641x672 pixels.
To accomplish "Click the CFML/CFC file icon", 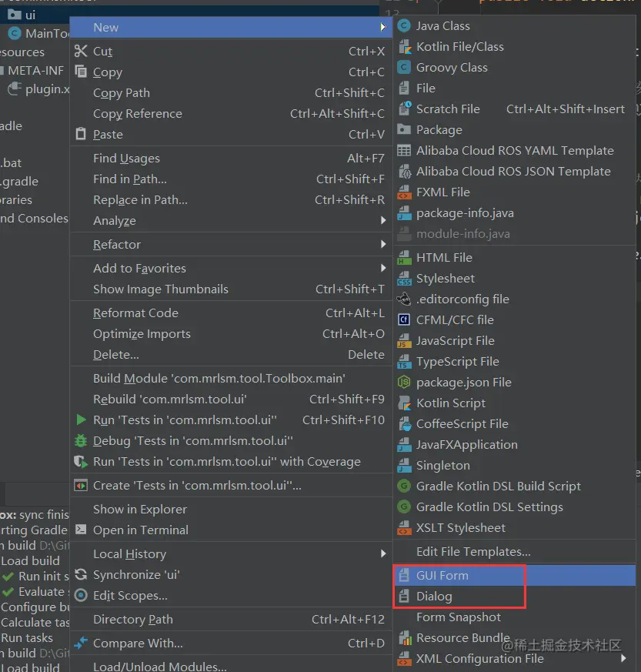I will click(x=404, y=319).
